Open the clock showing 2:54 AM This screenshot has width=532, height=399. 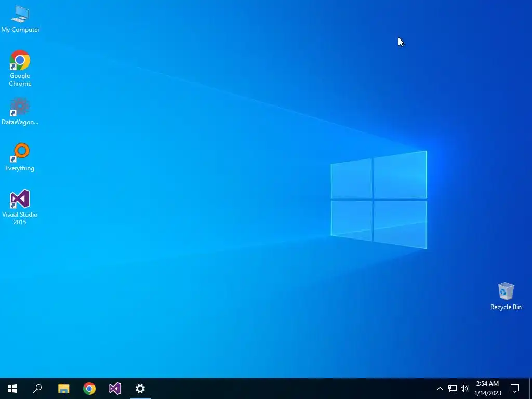[487, 389]
